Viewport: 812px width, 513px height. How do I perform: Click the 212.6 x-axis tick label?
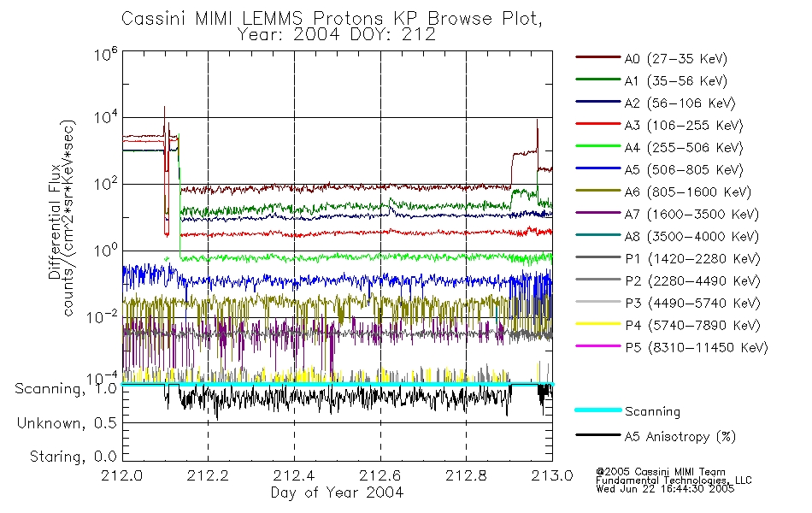[x=380, y=475]
